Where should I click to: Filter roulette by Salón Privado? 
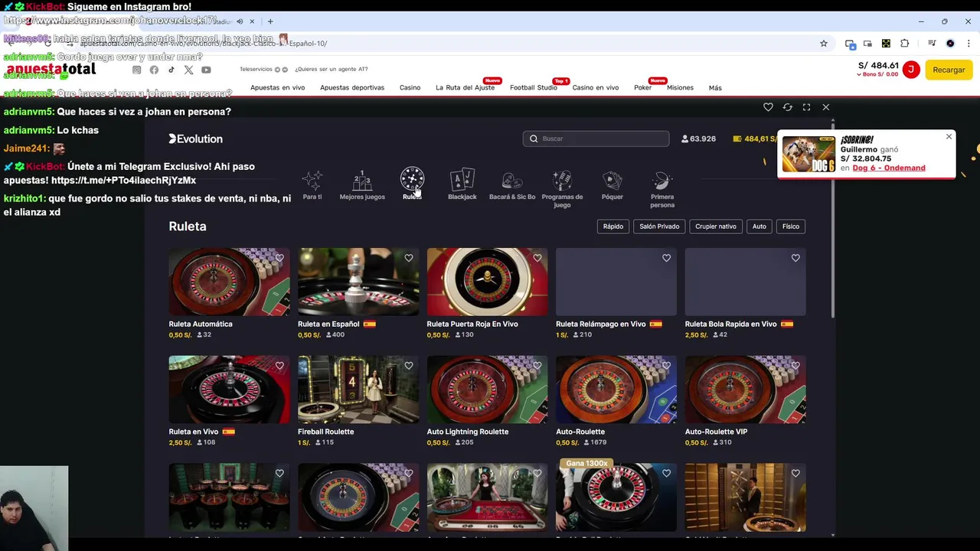(659, 227)
